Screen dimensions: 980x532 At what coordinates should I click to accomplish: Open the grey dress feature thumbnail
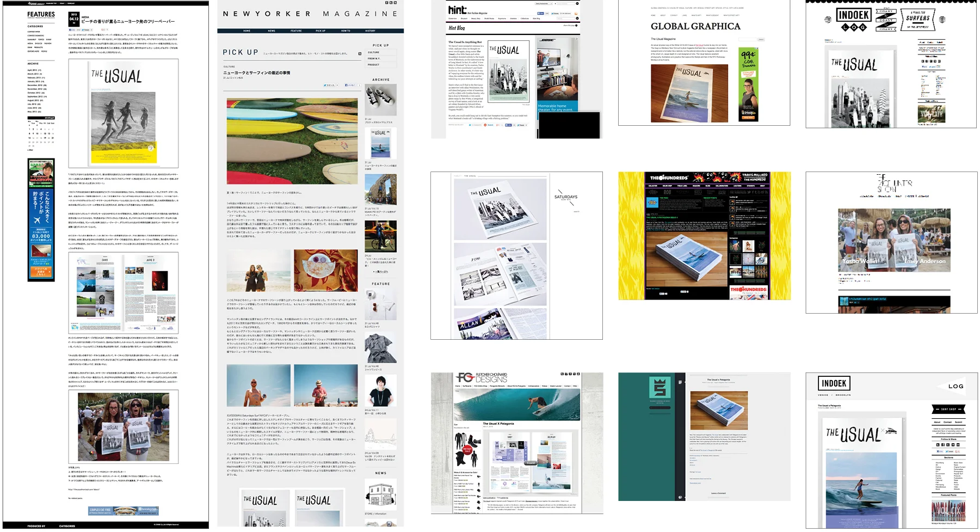(x=380, y=347)
